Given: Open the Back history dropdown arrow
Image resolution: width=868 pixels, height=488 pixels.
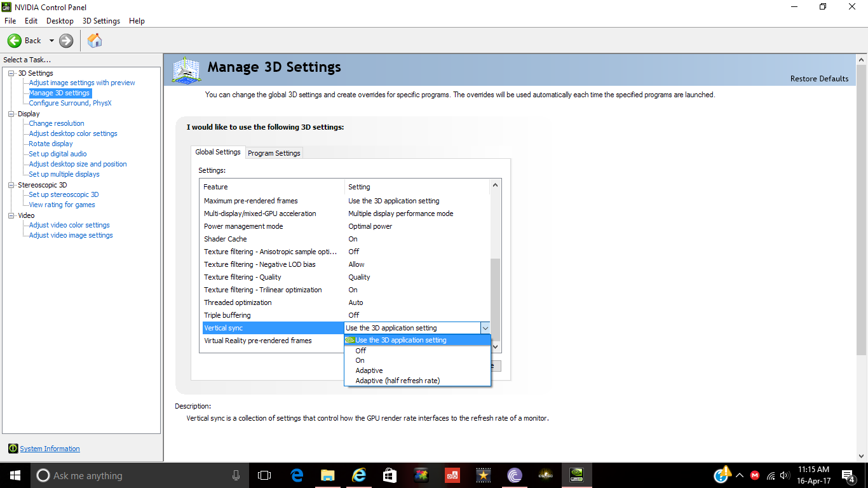Looking at the screenshot, I should click(51, 41).
